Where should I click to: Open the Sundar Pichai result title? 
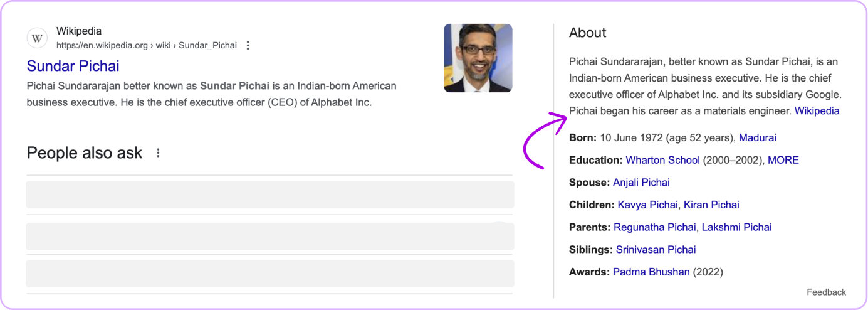tap(73, 66)
